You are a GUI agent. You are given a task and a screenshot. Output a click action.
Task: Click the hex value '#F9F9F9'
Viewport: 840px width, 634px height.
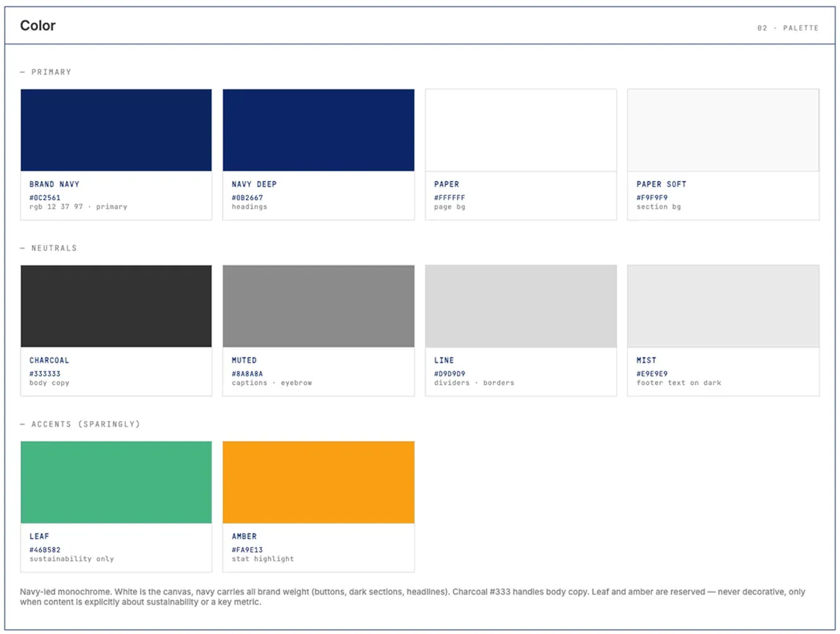pos(652,198)
